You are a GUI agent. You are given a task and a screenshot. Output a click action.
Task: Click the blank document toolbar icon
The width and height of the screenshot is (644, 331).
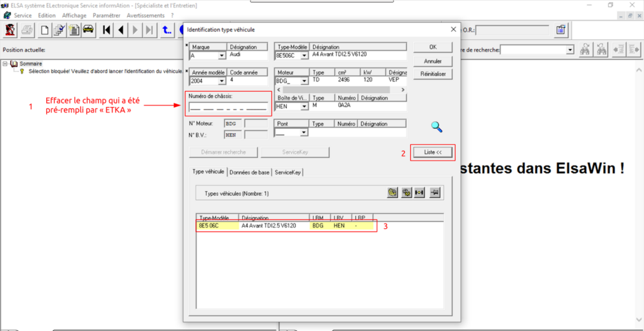coord(45,30)
